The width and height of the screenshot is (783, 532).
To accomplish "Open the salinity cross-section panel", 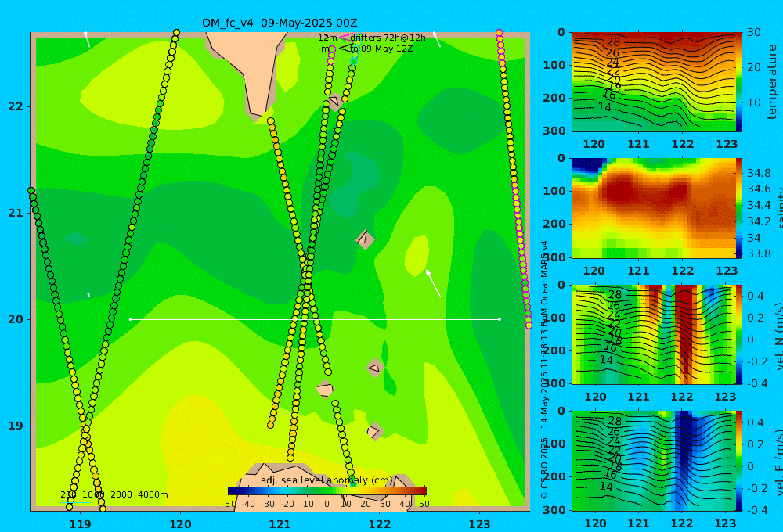I will tap(653, 208).
